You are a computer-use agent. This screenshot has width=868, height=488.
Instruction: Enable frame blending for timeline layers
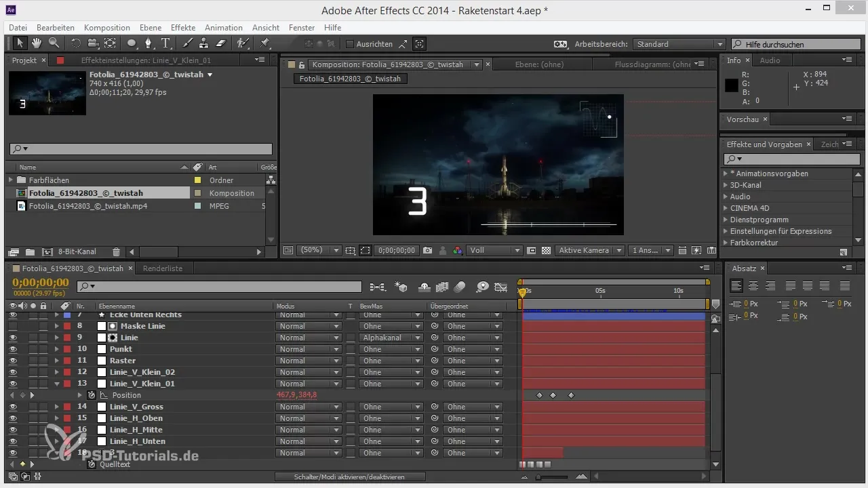[x=442, y=287]
